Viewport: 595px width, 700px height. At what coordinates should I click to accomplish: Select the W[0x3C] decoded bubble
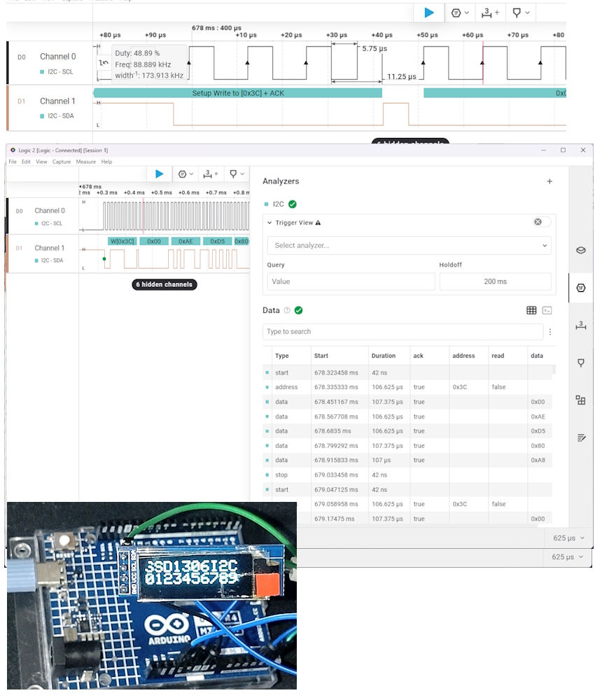[x=122, y=241]
